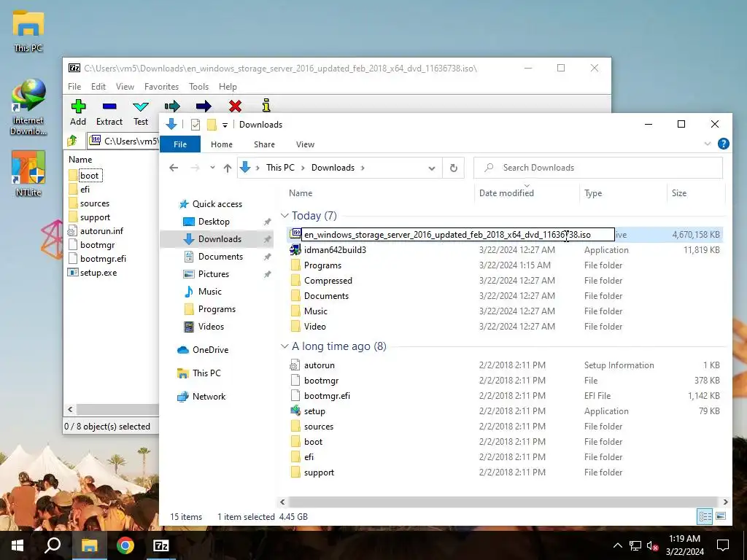
Task: Click the up-folder icon in 7-Zip address bar
Action: (x=72, y=141)
